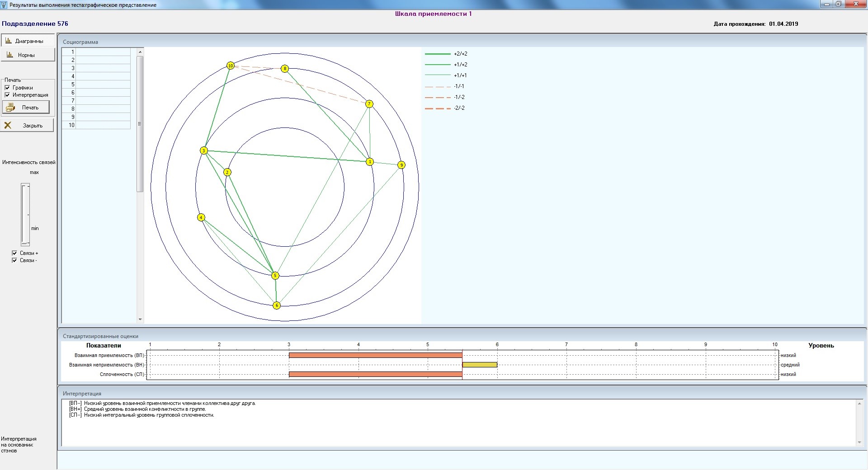
Task: Toggle the Связи + checkbox
Action: coord(14,253)
